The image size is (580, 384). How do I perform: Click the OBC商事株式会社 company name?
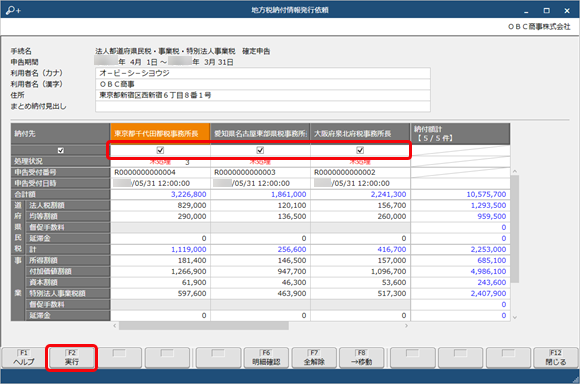[x=539, y=26]
